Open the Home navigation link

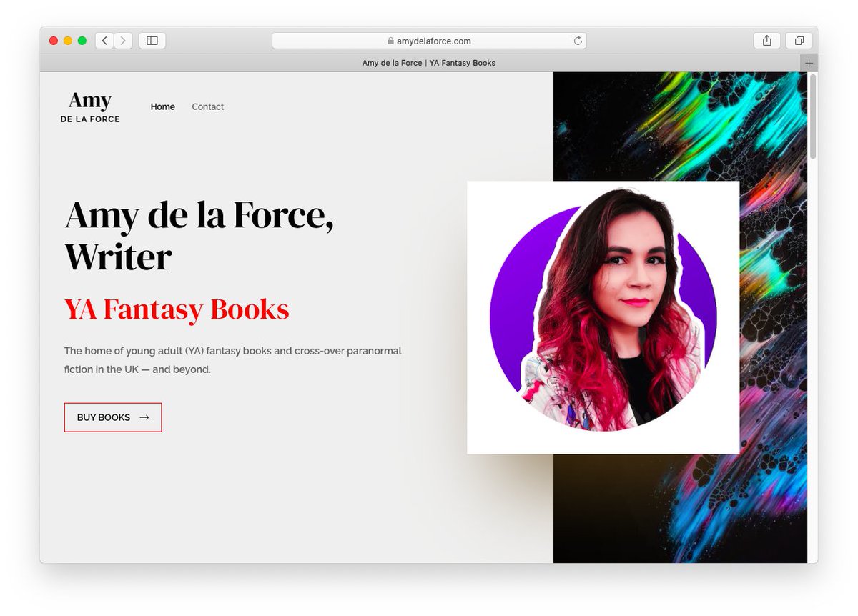(x=163, y=106)
